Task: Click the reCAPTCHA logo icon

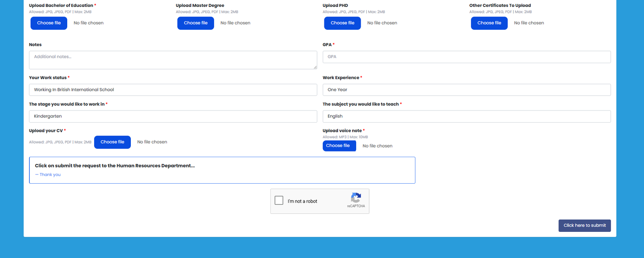Action: (x=356, y=198)
